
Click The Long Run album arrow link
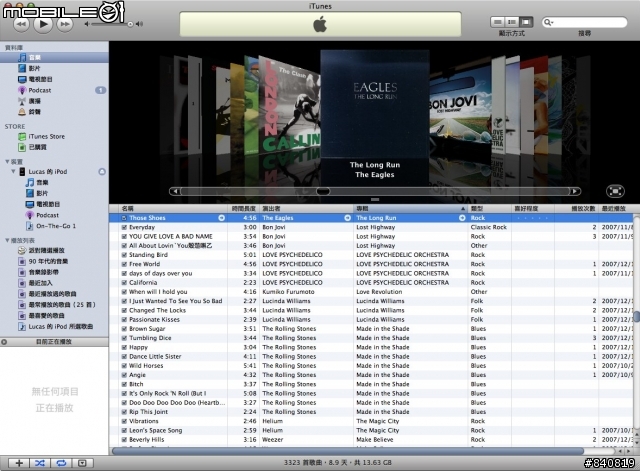click(462, 218)
